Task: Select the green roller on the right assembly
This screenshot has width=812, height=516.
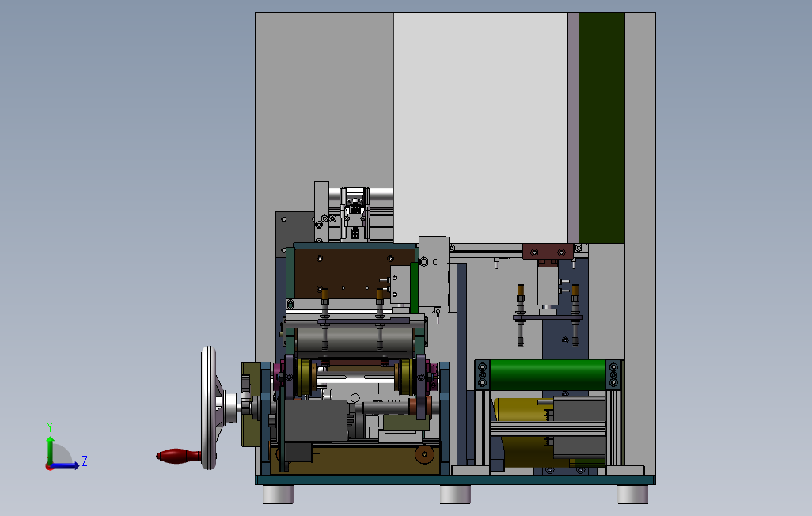Action: pyautogui.click(x=548, y=374)
